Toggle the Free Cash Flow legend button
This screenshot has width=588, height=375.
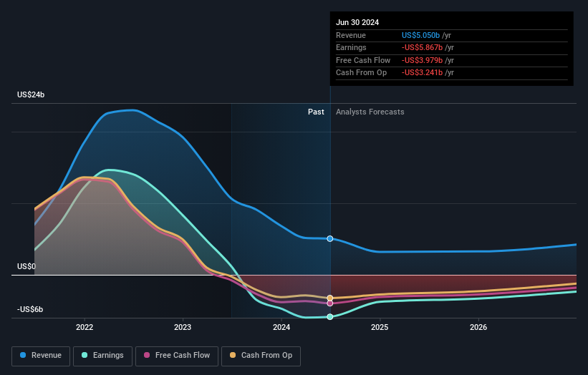pos(177,356)
